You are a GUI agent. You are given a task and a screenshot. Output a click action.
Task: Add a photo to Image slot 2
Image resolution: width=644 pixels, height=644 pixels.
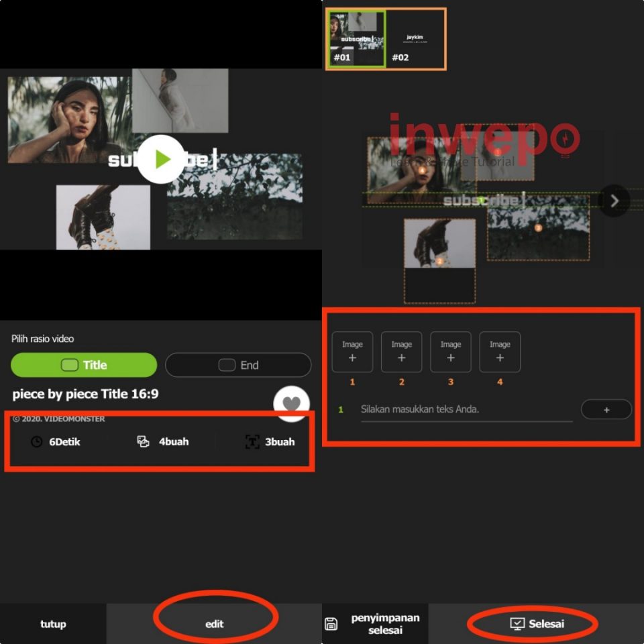401,352
